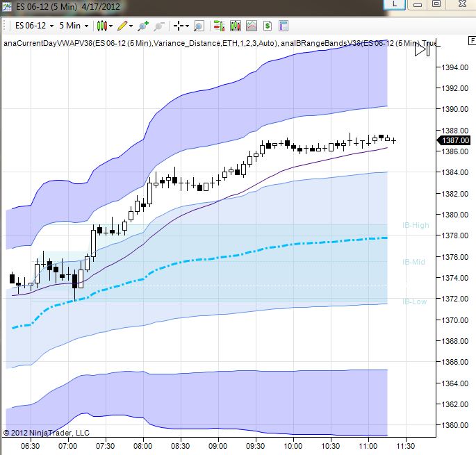Click the 06:30 time axis label
Image resolution: width=476 pixels, height=455 pixels.
click(x=31, y=446)
